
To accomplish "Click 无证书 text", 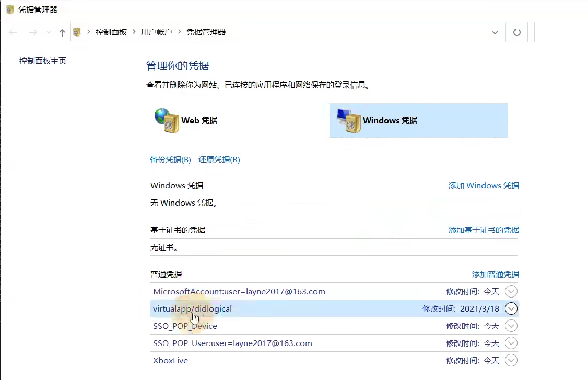I will click(x=164, y=247).
